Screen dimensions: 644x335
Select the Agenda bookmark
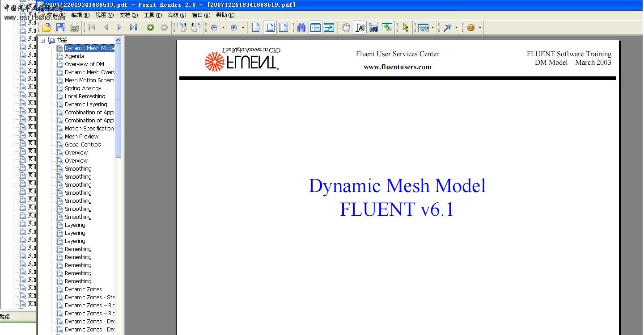tap(74, 56)
